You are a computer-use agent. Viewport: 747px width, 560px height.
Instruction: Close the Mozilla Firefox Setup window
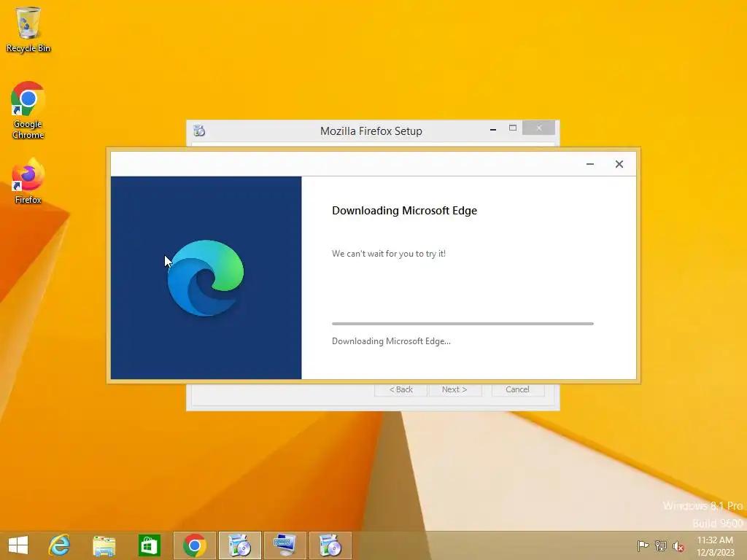pyautogui.click(x=539, y=128)
